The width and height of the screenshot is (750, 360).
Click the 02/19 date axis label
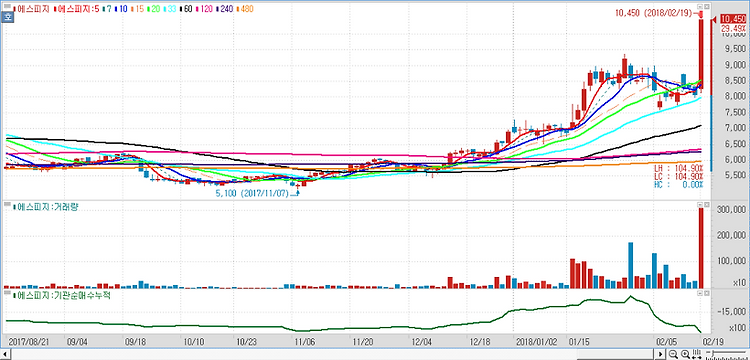[x=712, y=342]
